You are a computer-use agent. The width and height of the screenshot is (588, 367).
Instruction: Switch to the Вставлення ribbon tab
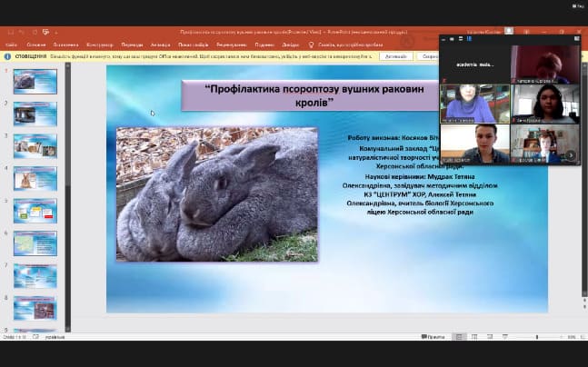[65, 44]
